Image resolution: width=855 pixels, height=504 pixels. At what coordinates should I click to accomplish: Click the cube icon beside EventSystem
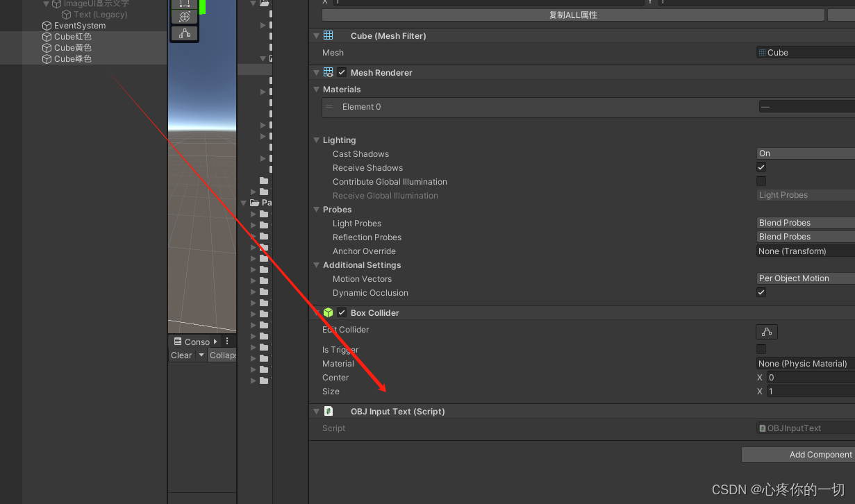click(x=47, y=26)
